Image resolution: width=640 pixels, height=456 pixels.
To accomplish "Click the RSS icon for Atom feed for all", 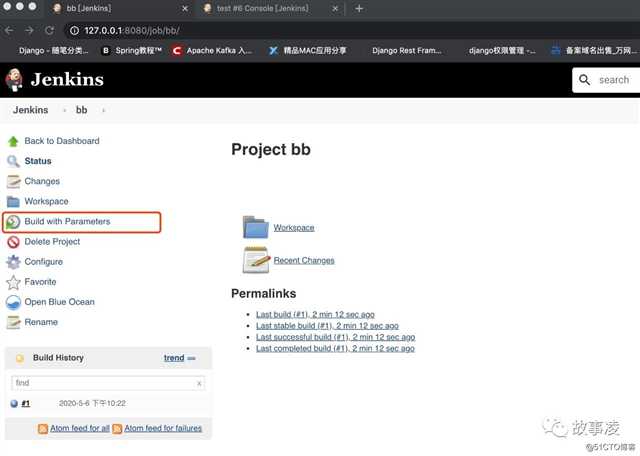I will pyautogui.click(x=43, y=429).
